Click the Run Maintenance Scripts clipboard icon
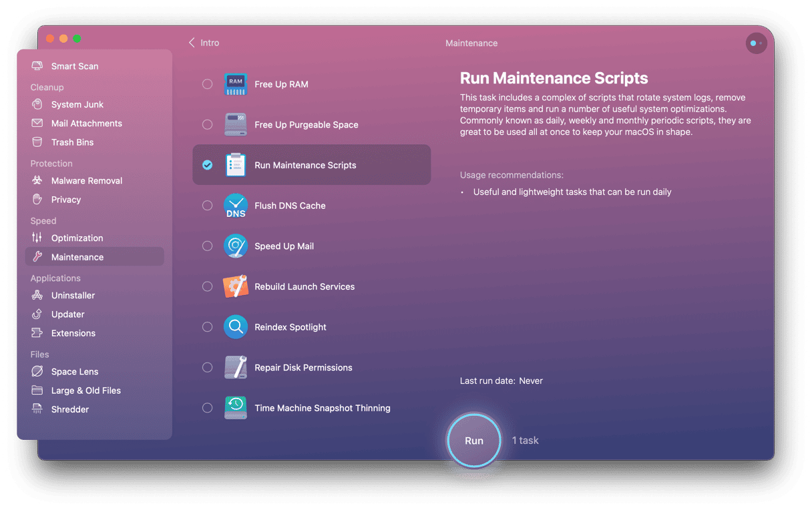Screen dimensions: 812x510 (x=236, y=165)
